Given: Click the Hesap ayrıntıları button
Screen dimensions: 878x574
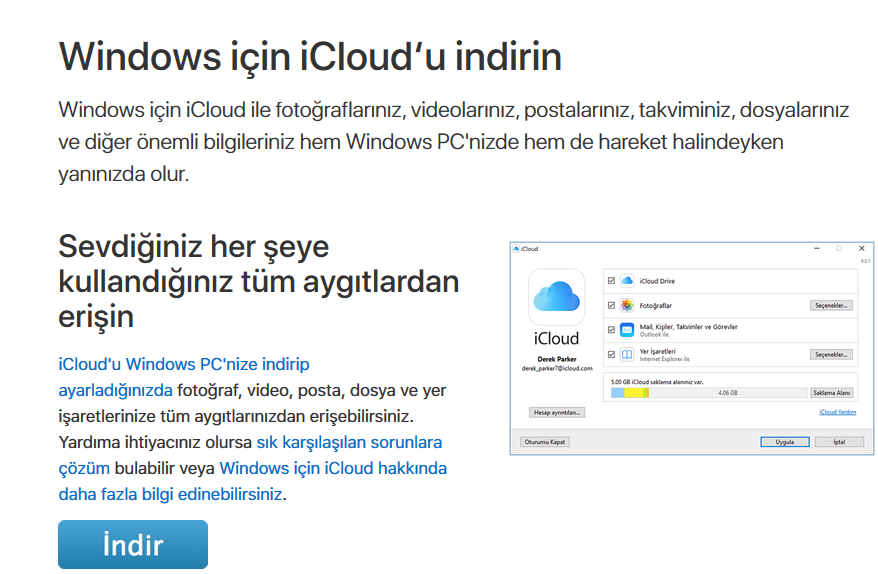Looking at the screenshot, I should tap(557, 413).
